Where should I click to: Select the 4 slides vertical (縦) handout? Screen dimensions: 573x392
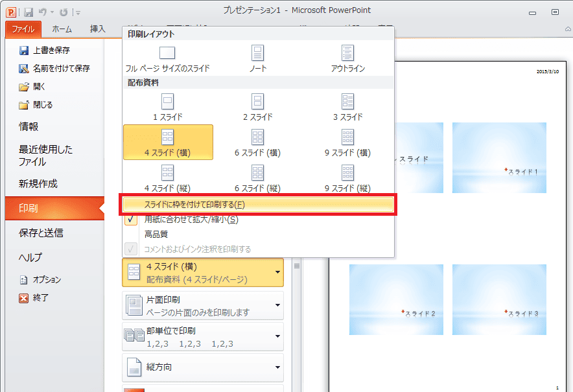pyautogui.click(x=167, y=178)
